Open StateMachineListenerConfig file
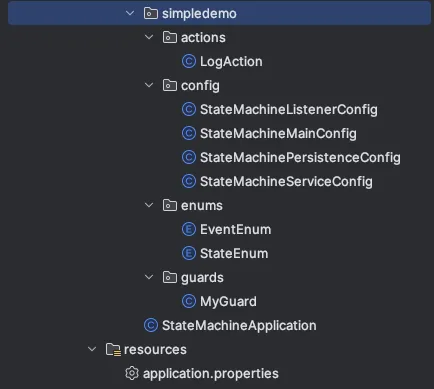This screenshot has width=434, height=389. 289,110
